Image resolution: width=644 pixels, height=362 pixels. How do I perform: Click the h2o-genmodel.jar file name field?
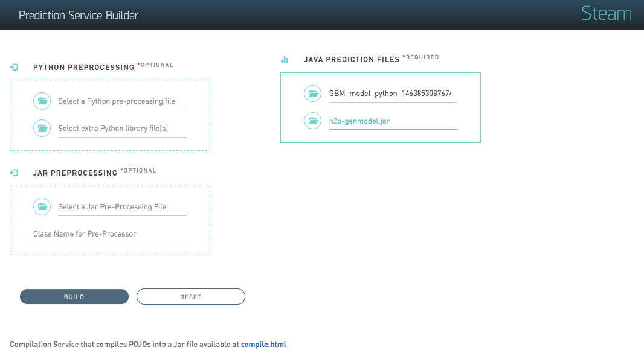click(393, 121)
